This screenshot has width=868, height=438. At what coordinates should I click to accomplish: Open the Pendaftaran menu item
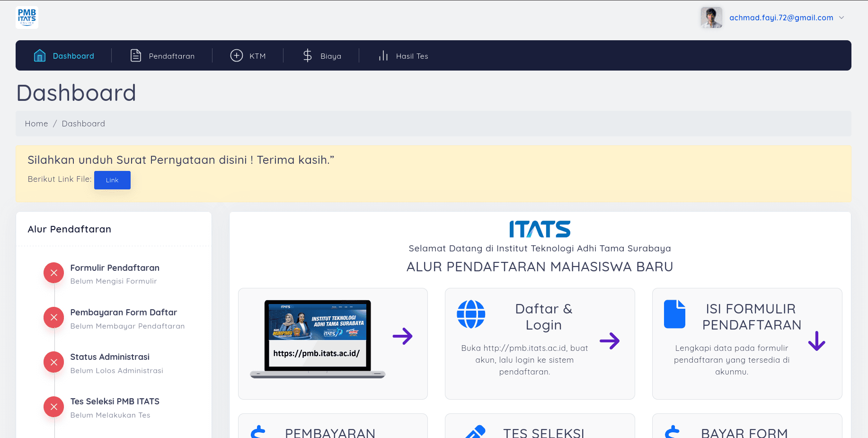point(162,56)
